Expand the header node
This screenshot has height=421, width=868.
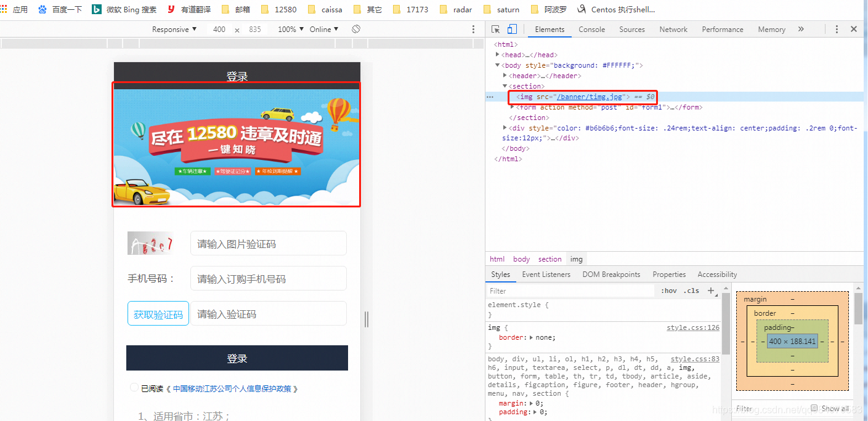[505, 76]
